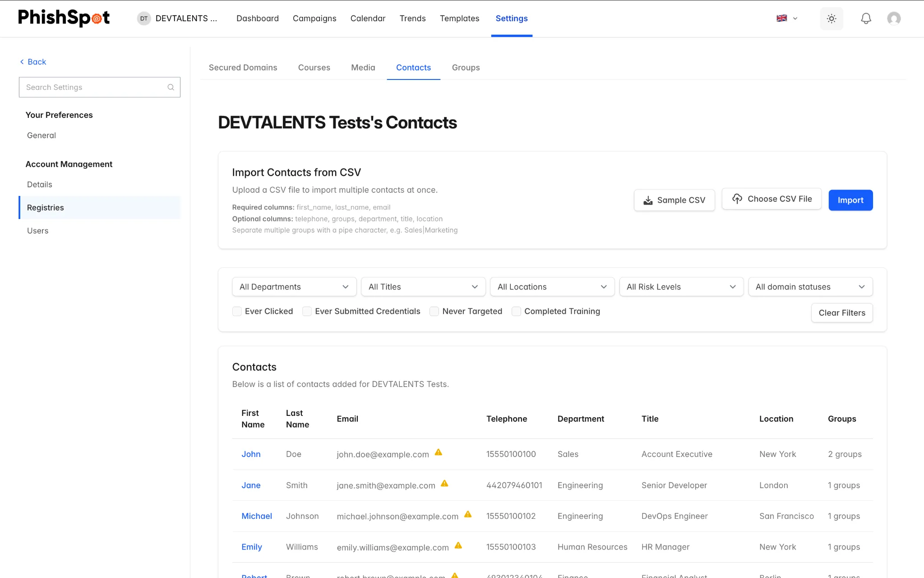Screen dimensions: 924x578
Task: Tick the Never Targeted checkbox
Action: [x=434, y=311]
